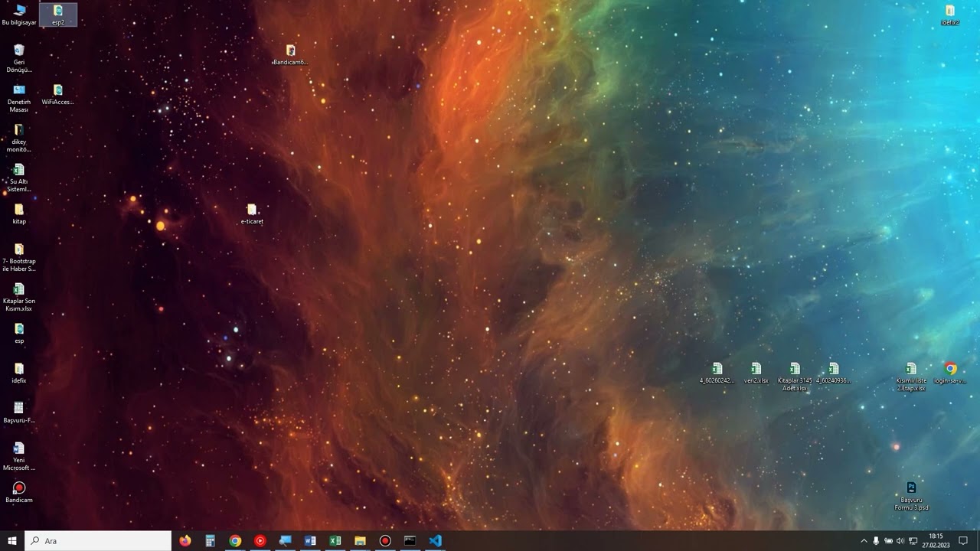Image resolution: width=980 pixels, height=551 pixels.
Task: Click the Ara taskbar search box
Action: 98,541
